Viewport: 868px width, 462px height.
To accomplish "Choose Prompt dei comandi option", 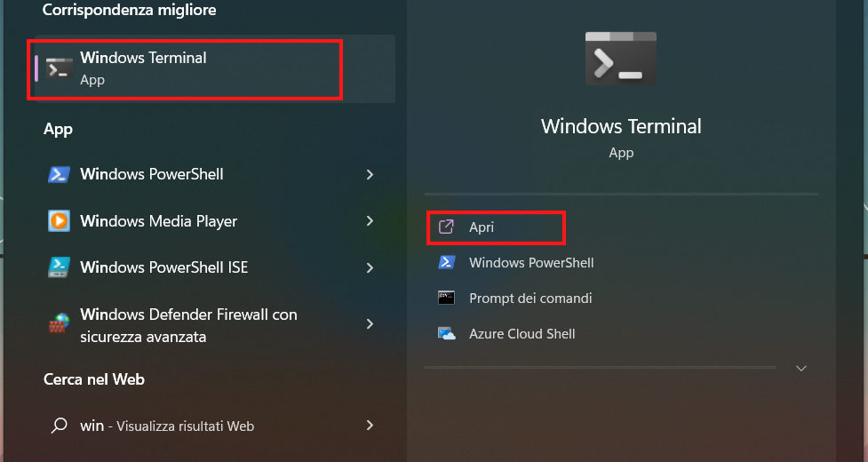I will coord(530,299).
